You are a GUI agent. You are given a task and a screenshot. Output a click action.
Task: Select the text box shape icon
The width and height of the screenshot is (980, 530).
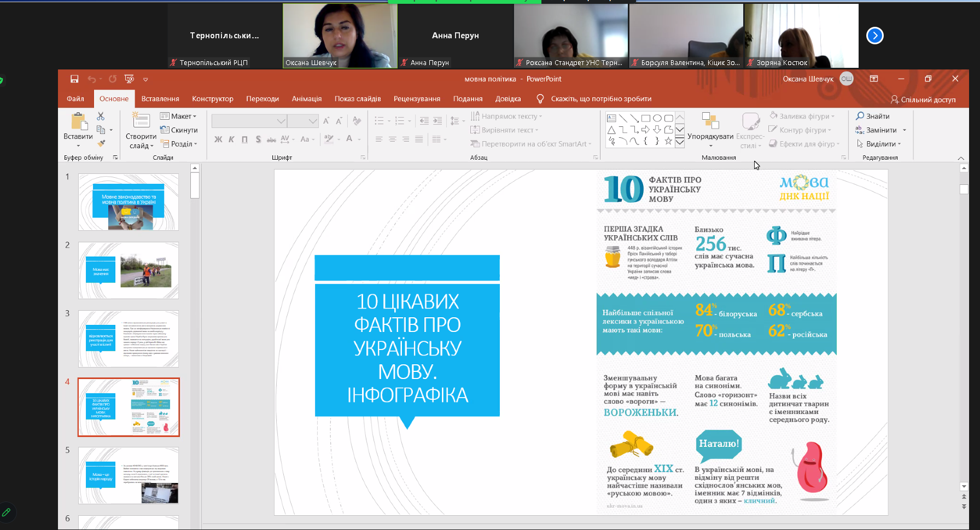[611, 118]
